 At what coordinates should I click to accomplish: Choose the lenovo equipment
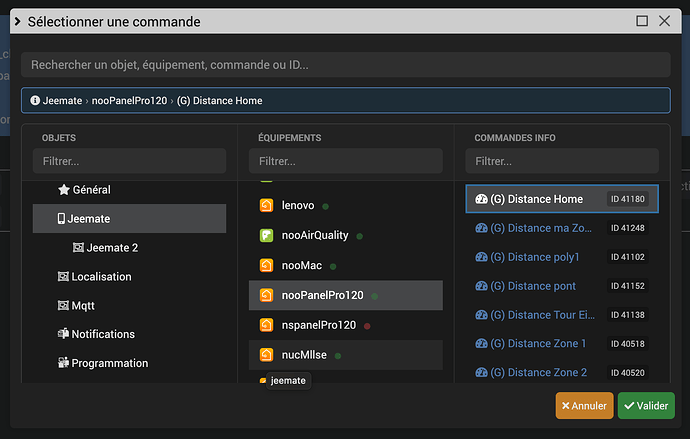346,205
